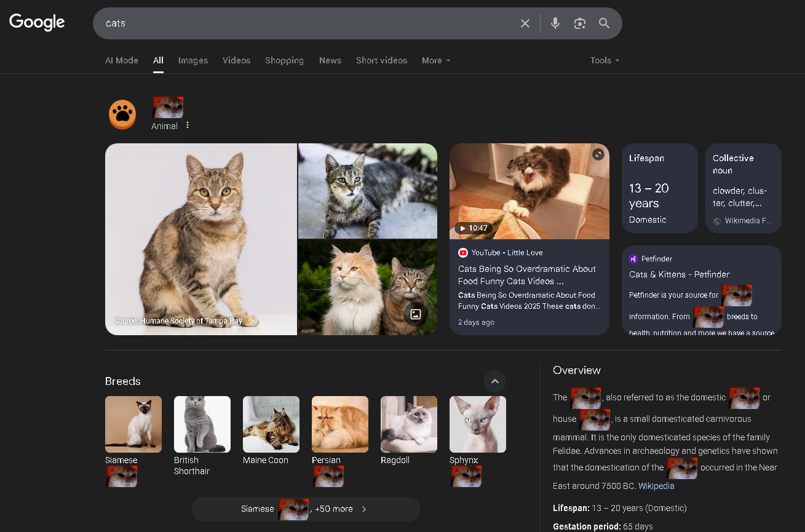Open the More search filters dropdown
The width and height of the screenshot is (805, 532).
tap(436, 60)
